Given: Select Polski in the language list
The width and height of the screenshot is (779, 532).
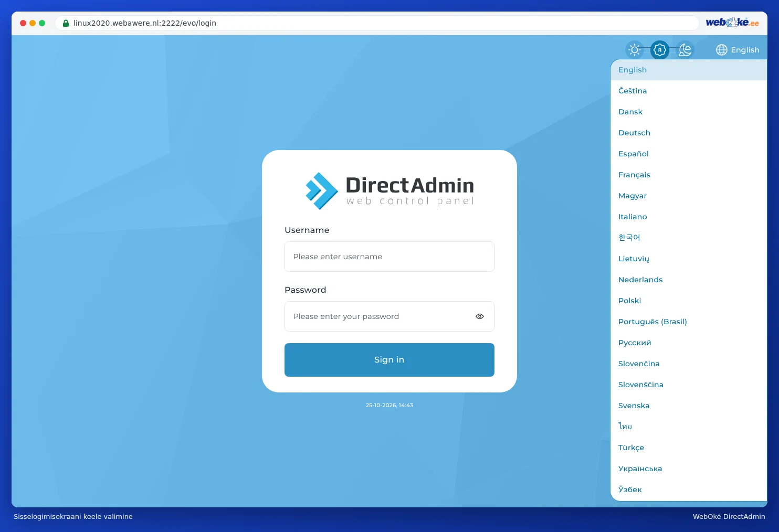Looking at the screenshot, I should tap(689, 301).
